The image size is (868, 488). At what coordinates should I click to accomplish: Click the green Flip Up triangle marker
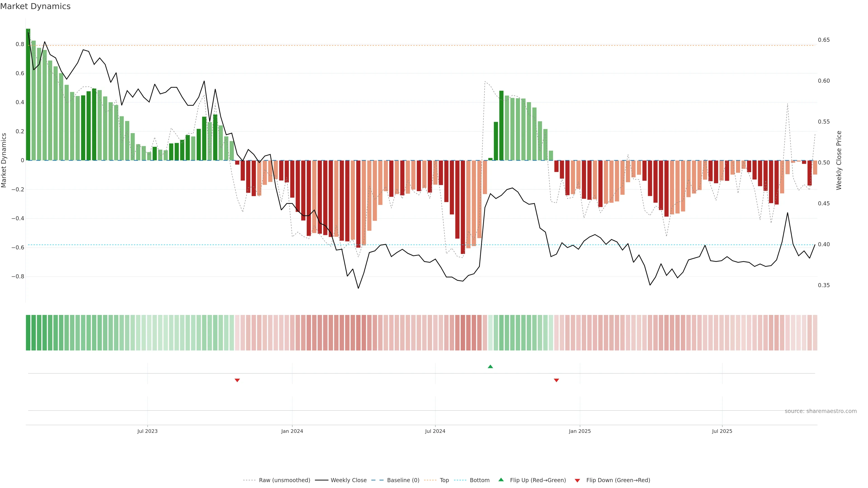(x=490, y=366)
